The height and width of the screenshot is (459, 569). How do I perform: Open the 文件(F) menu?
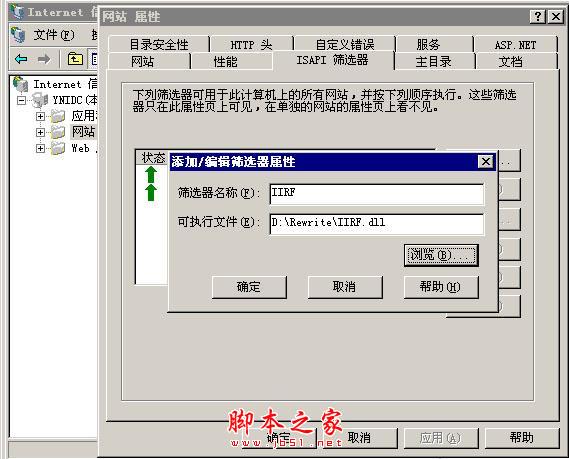click(54, 35)
